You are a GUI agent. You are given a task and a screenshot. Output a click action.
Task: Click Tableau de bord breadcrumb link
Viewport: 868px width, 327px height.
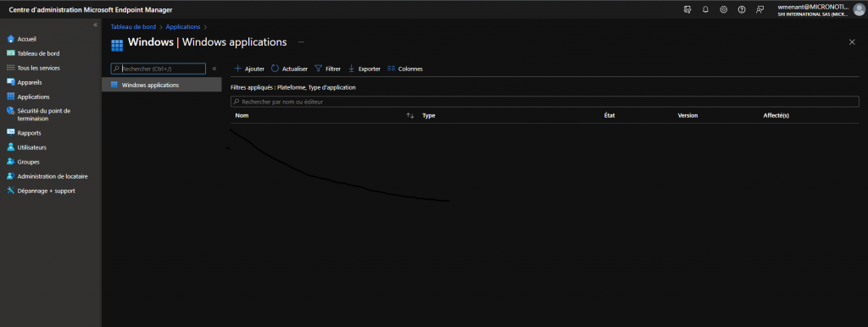(x=133, y=26)
